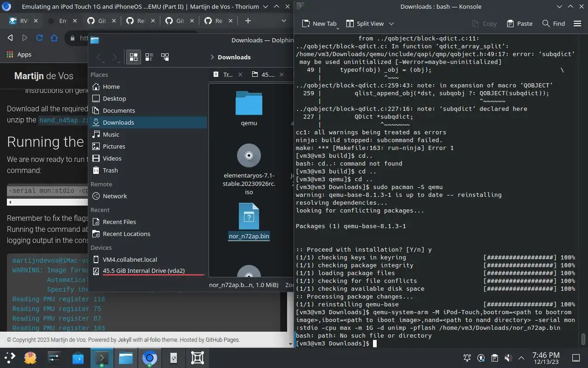588x368 pixels.
Task: Switch to the Em browser tab
Action: pyautogui.click(x=63, y=21)
